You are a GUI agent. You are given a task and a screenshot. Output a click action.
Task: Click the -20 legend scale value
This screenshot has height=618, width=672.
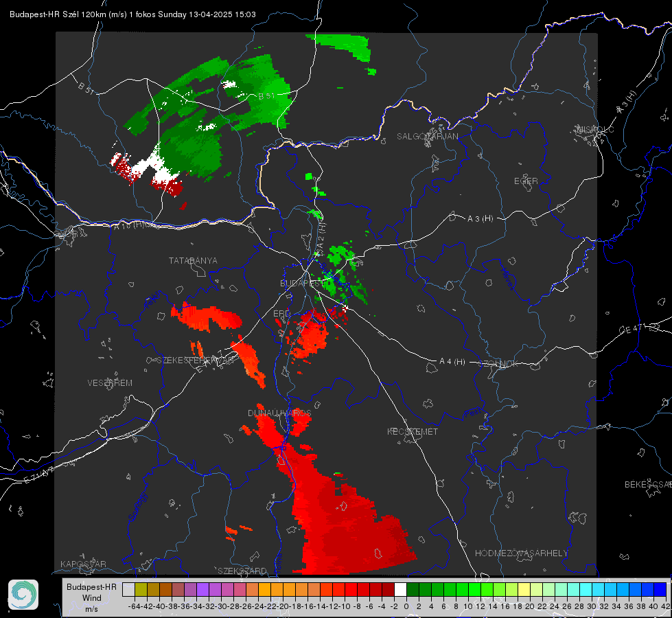coord(282,606)
